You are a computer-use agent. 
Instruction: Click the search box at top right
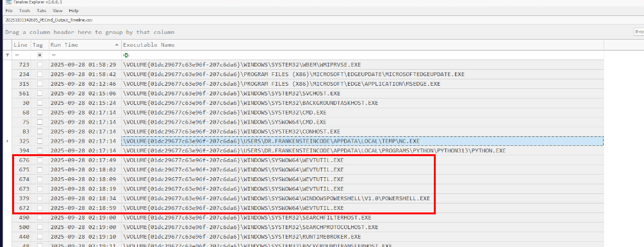(639, 32)
